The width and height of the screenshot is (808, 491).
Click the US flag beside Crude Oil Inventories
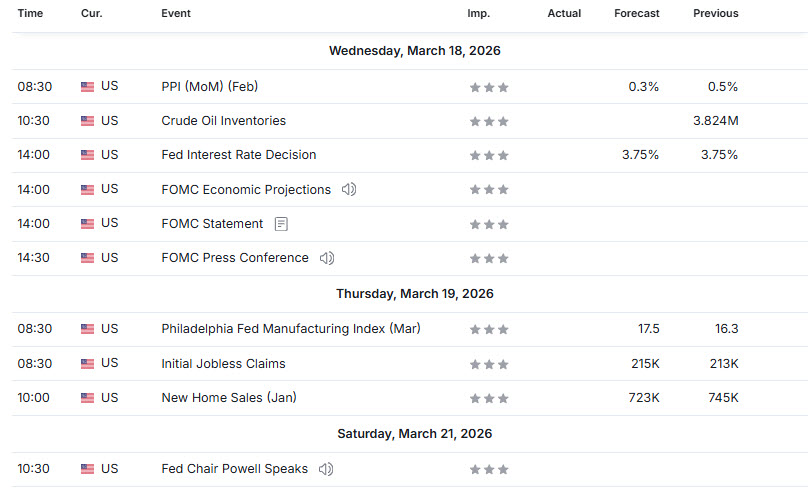coord(88,121)
